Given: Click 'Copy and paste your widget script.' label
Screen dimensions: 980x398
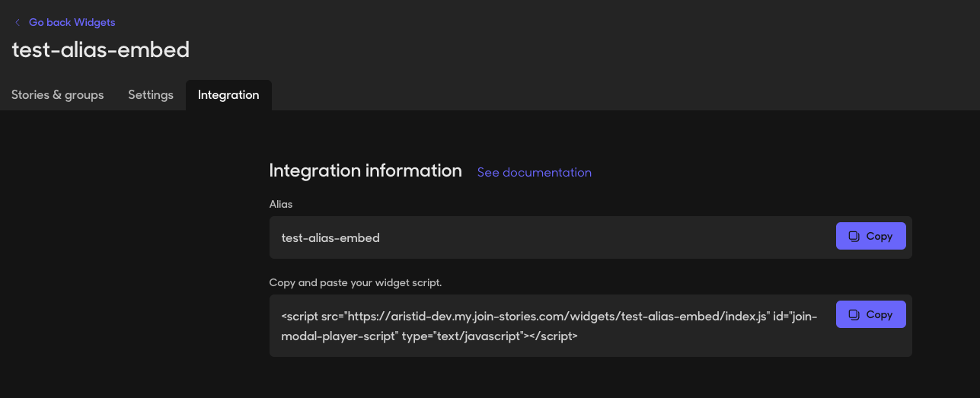Looking at the screenshot, I should tap(356, 282).
